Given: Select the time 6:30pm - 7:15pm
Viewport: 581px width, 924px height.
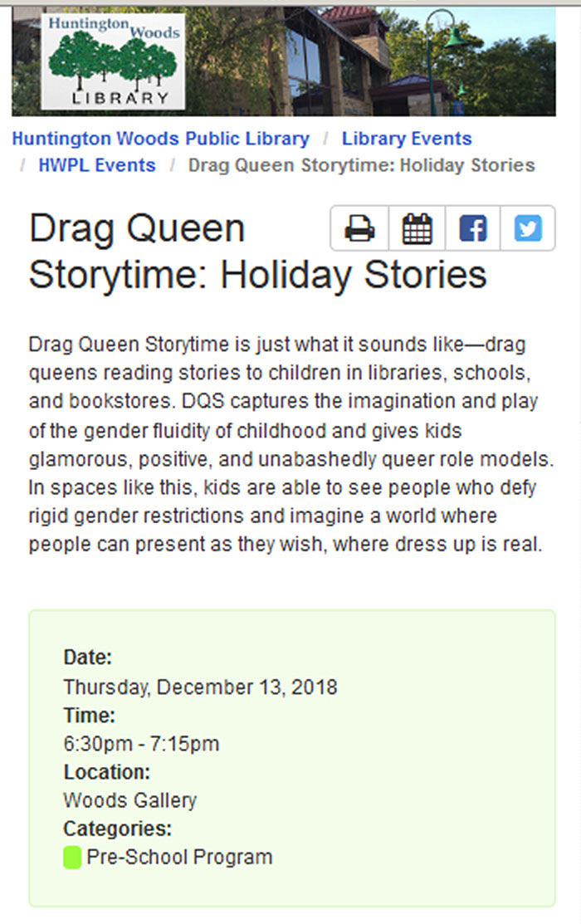Looking at the screenshot, I should (x=141, y=744).
